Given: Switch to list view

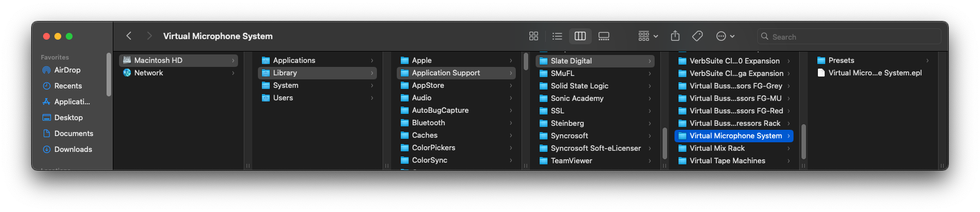Looking at the screenshot, I should click(x=557, y=36).
